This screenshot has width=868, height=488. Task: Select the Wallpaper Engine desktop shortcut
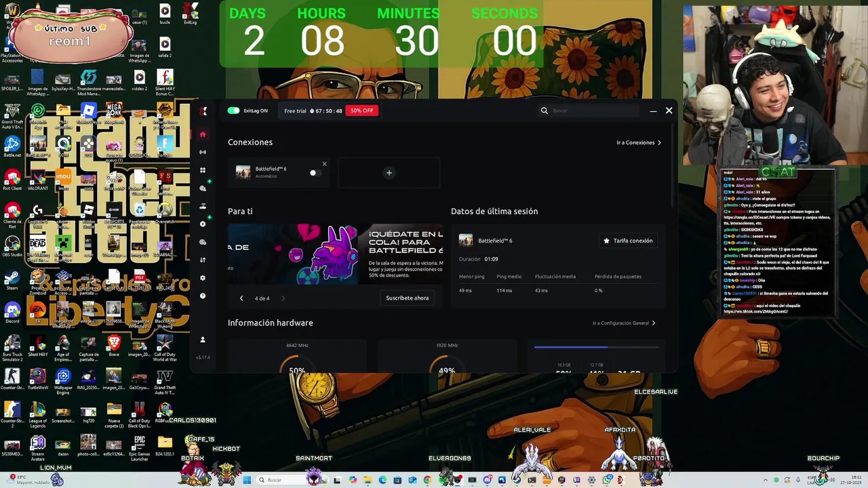63,381
